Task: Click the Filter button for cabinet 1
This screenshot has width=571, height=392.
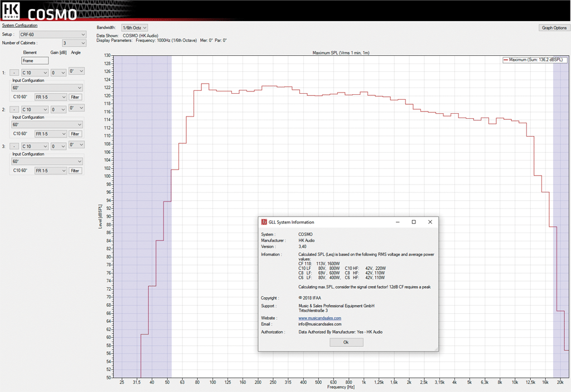Action: point(75,97)
